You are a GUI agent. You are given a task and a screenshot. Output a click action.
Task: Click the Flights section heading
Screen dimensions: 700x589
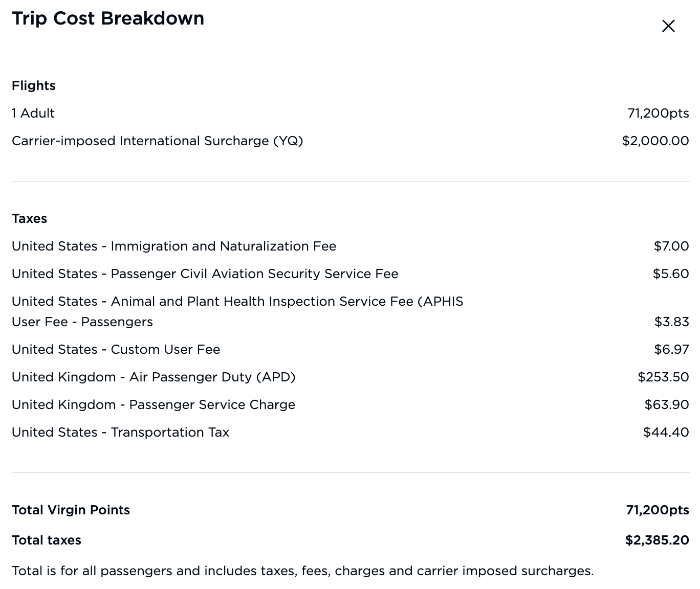[x=34, y=85]
